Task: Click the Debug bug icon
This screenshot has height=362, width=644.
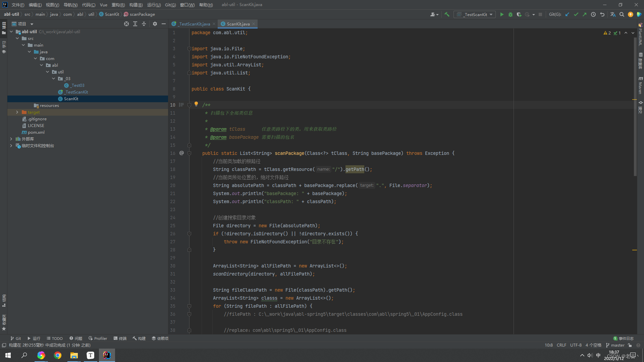Action: click(511, 14)
